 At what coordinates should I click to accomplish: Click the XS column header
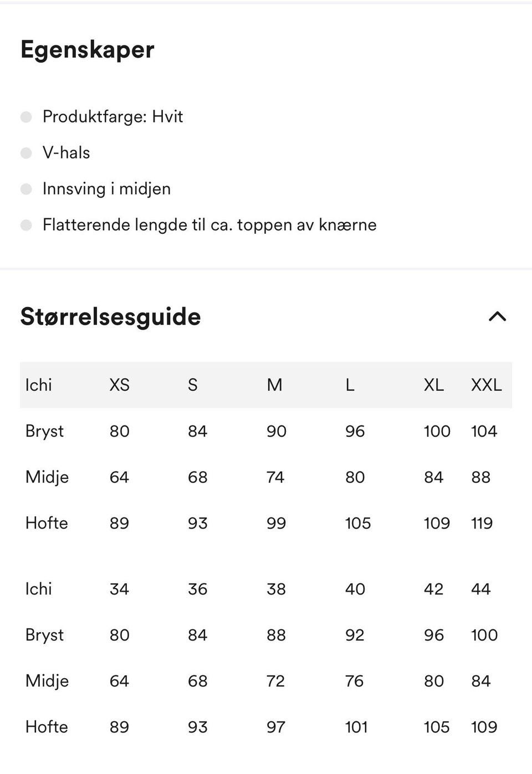(x=119, y=385)
